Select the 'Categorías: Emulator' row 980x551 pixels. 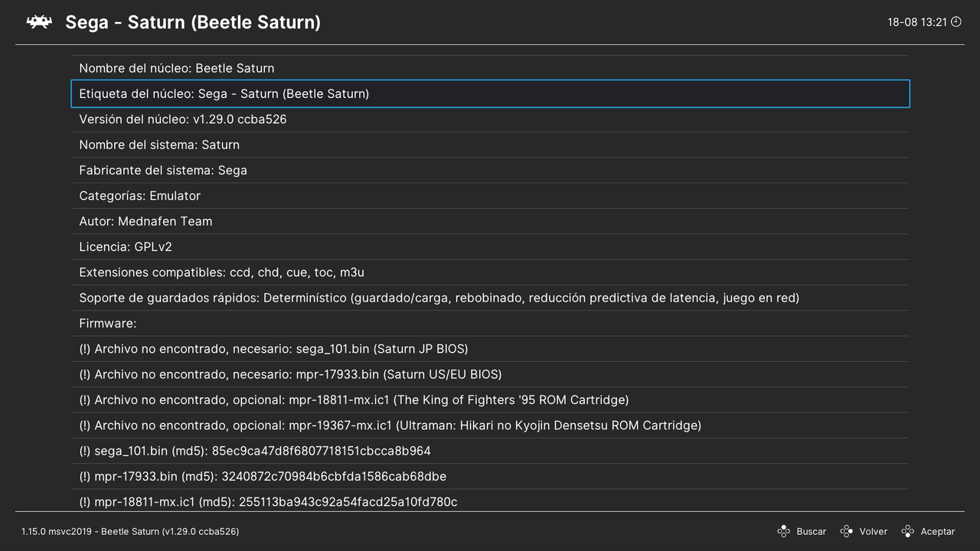pyautogui.click(x=490, y=196)
